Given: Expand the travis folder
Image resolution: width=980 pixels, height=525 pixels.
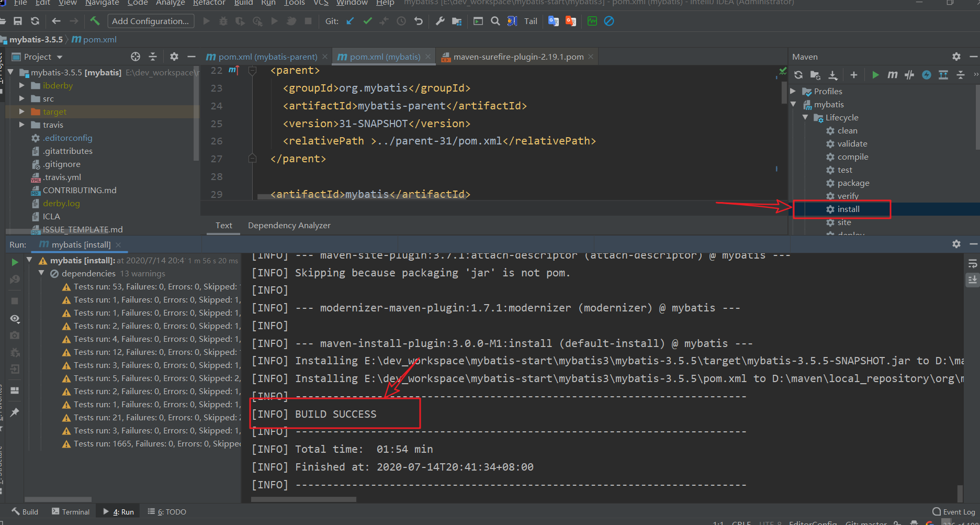Looking at the screenshot, I should [x=21, y=124].
